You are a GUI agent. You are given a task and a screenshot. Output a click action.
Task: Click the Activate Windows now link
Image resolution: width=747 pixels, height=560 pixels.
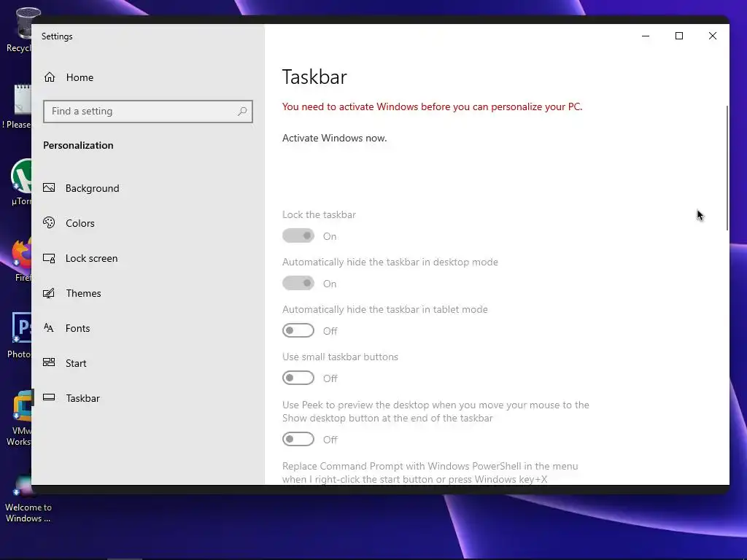334,138
